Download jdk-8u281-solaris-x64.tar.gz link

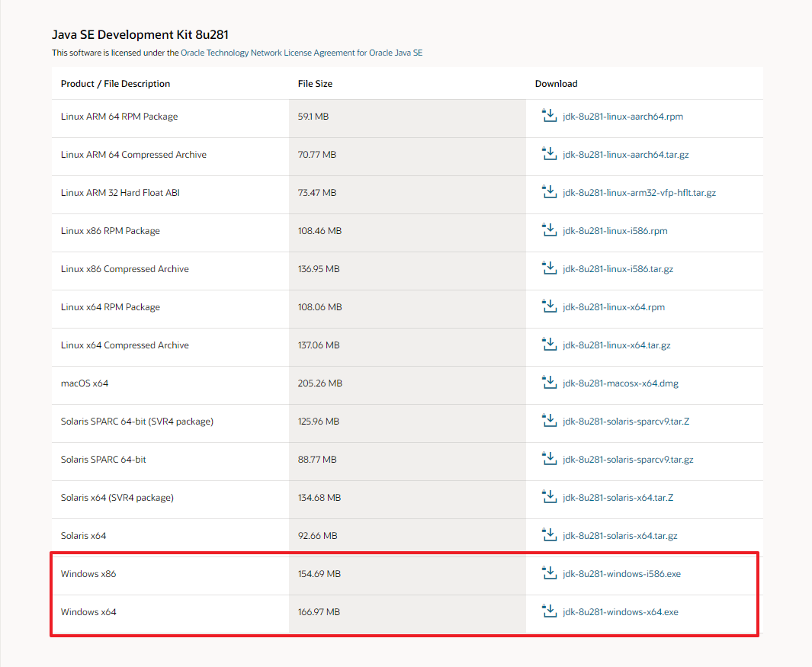point(620,536)
